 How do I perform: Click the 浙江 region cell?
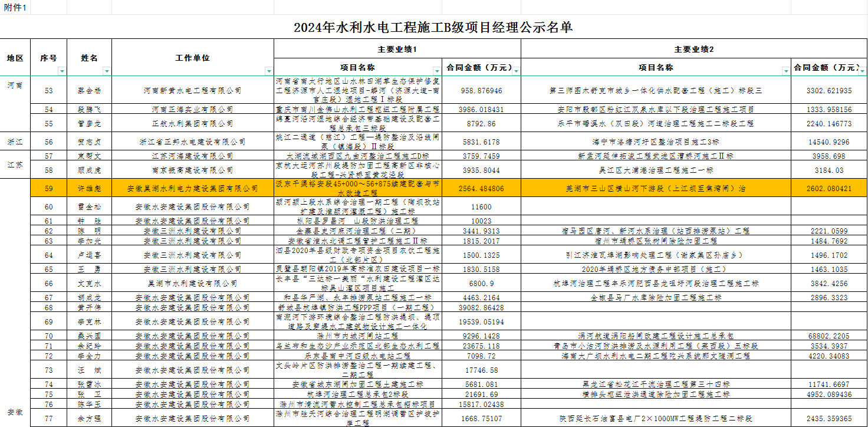15,142
